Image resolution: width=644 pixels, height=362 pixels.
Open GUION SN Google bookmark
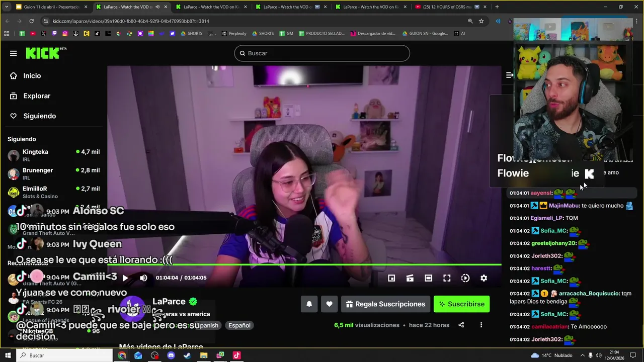[425, 34]
